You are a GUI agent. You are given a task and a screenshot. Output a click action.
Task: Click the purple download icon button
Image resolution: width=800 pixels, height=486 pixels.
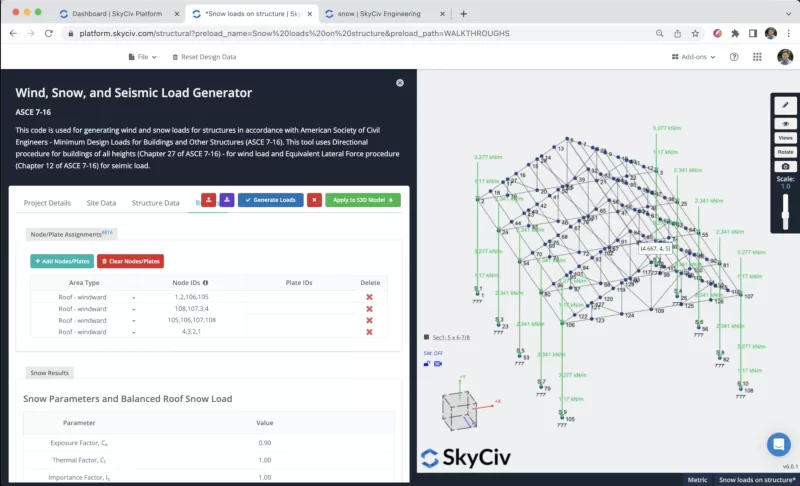point(227,200)
